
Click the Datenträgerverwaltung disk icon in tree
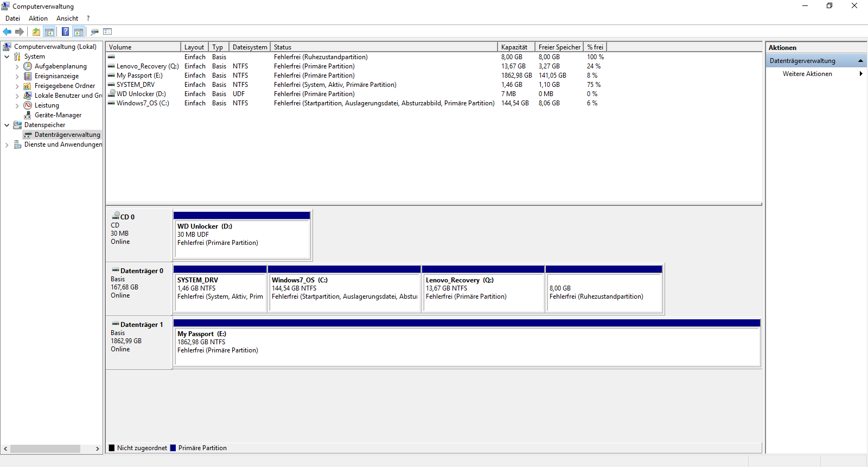[28, 135]
